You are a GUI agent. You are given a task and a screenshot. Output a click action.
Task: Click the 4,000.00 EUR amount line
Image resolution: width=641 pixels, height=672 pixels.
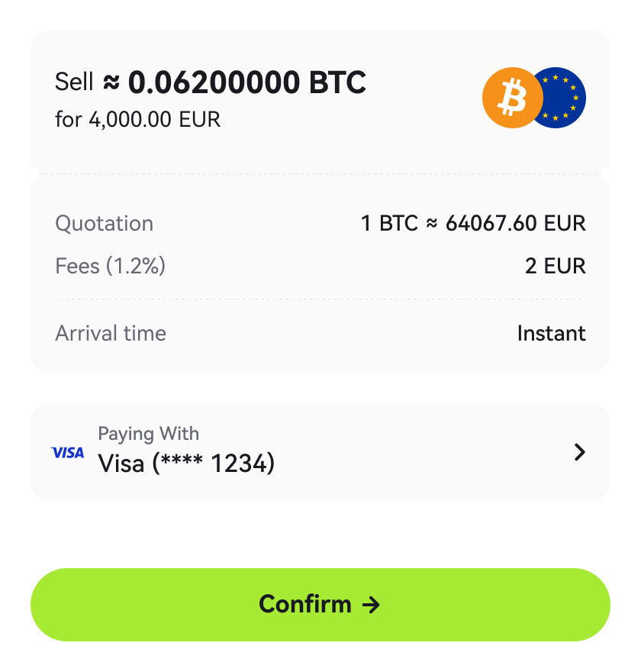(x=138, y=119)
